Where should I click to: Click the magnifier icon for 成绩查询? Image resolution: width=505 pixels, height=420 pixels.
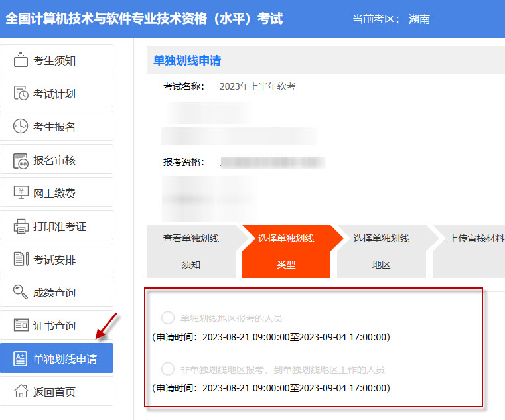click(21, 293)
